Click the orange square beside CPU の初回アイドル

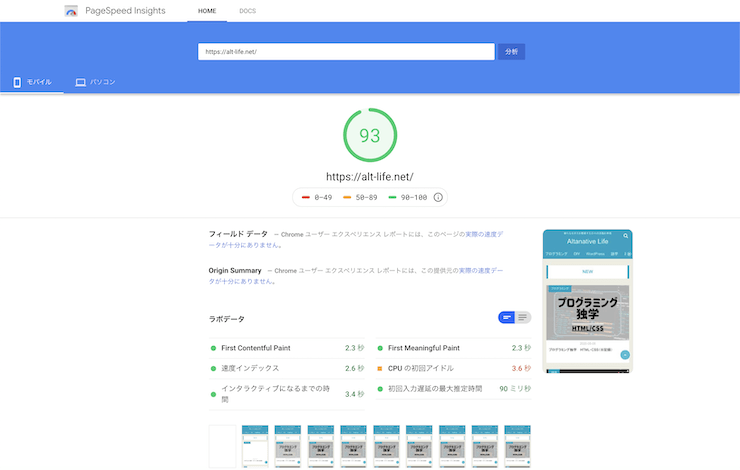coord(380,368)
